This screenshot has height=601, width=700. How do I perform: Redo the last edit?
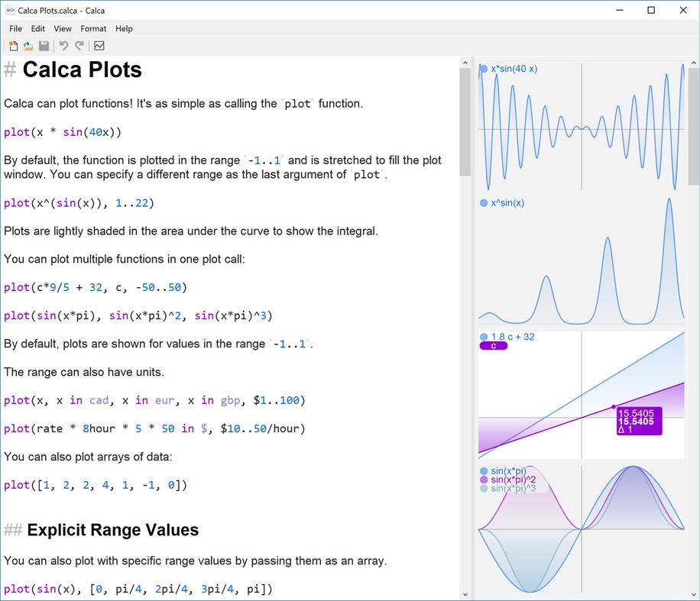(x=81, y=46)
